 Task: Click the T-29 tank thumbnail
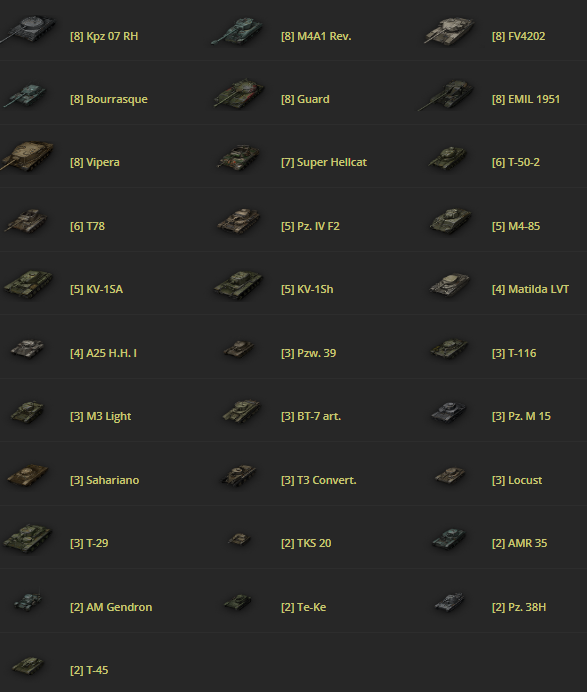pyautogui.click(x=27, y=538)
